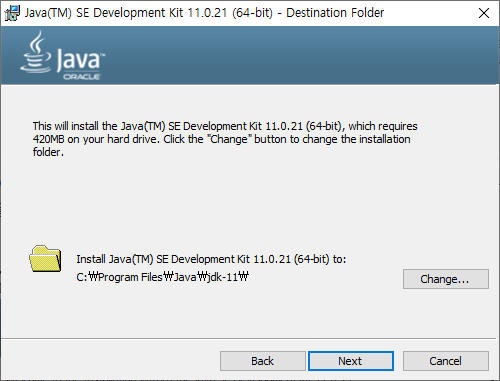This screenshot has width=500, height=381.
Task: Click the window title 'Destination Folder' text
Action: pyautogui.click(x=335, y=13)
